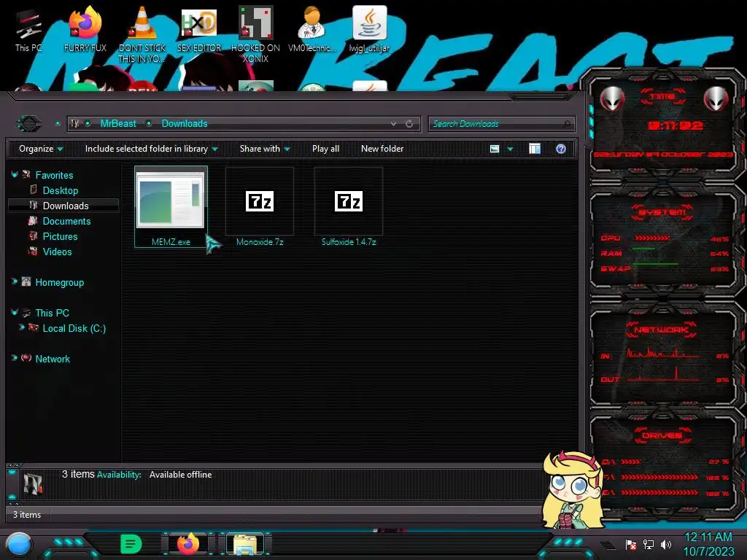Viewport: 747px width, 560px height.
Task: Click the Start orb button
Action: tap(19, 544)
